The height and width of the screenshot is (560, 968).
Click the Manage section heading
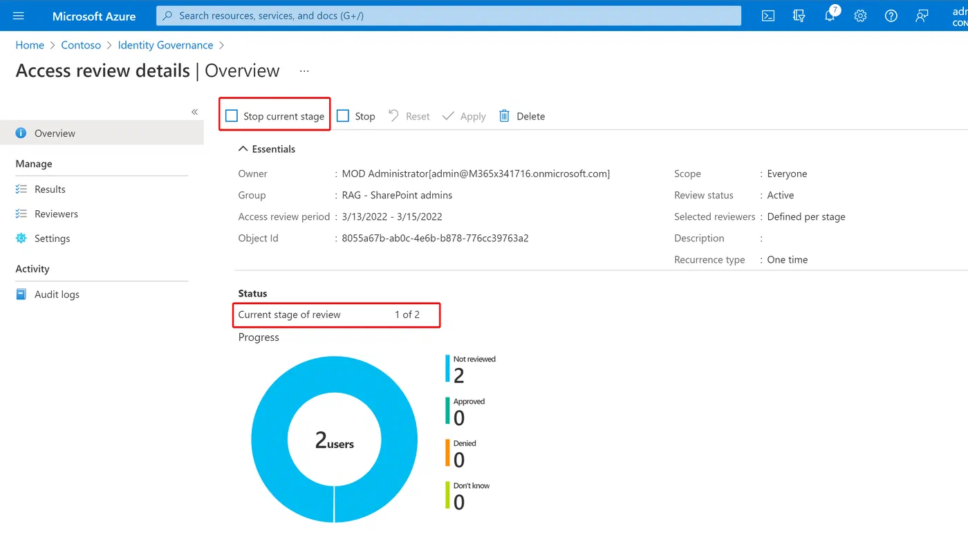pyautogui.click(x=34, y=164)
